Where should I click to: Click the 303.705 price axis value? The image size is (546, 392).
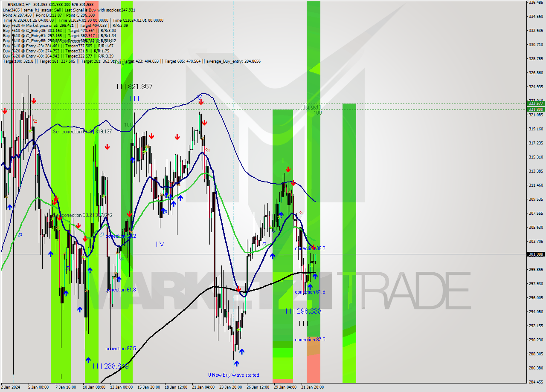click(x=536, y=242)
